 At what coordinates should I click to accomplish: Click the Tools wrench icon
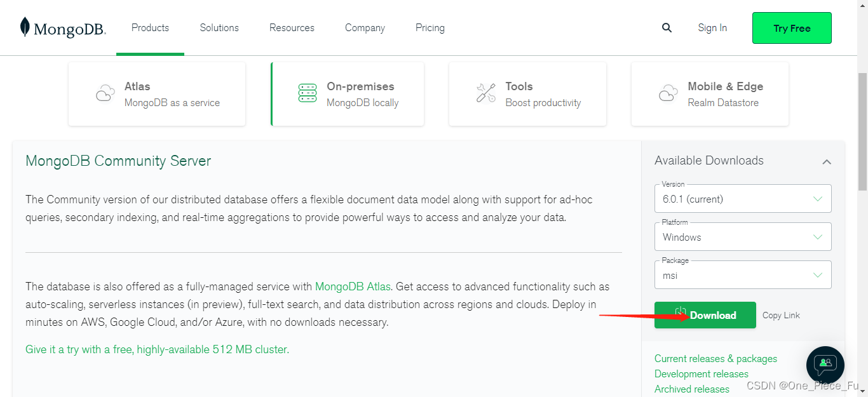point(486,93)
